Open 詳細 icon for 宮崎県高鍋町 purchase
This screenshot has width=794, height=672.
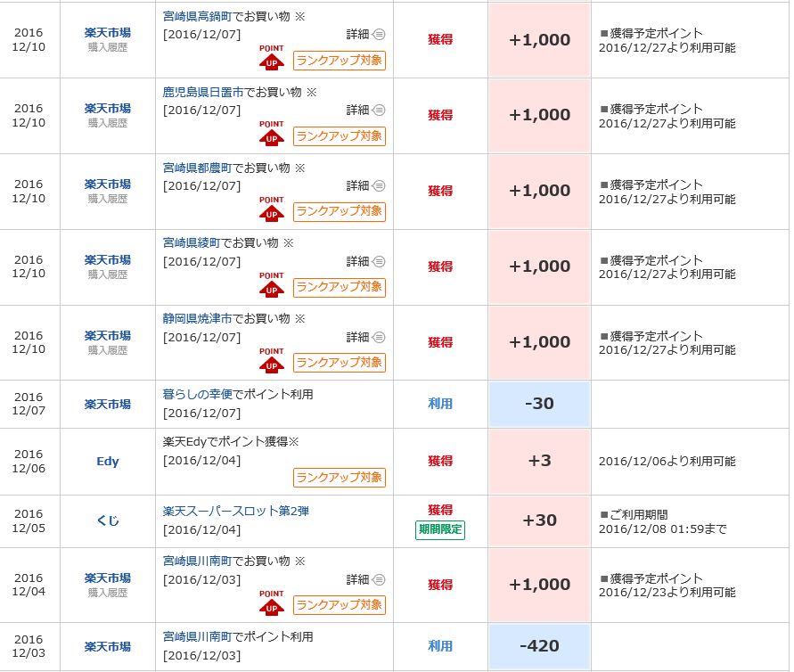tap(378, 35)
